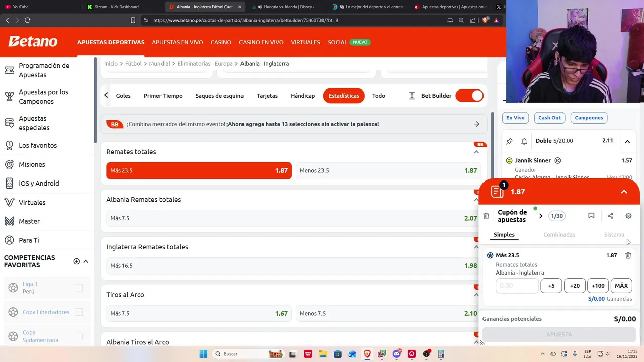
Task: Check the Copa Libertadores checkbox
Action: 78,312
